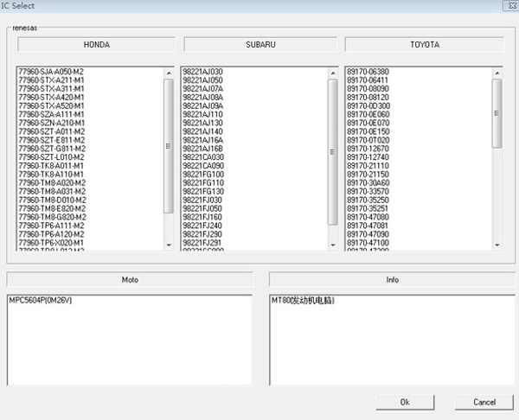
Task: Select Subaru entry 98221AJ16B
Action: 202,149
